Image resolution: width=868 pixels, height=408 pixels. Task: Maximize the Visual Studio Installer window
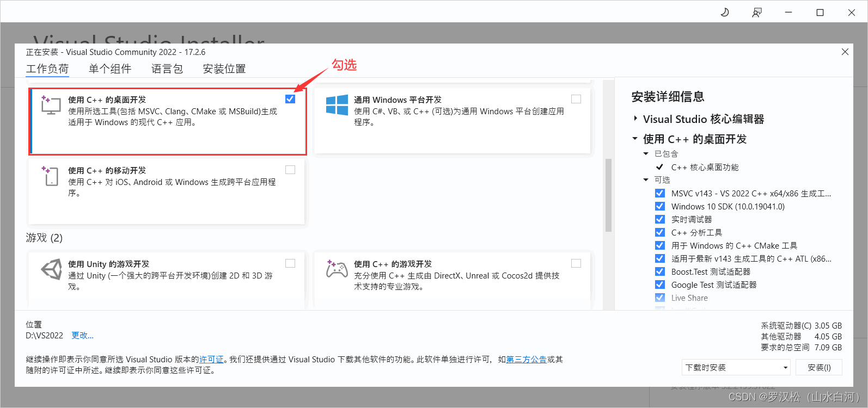820,12
